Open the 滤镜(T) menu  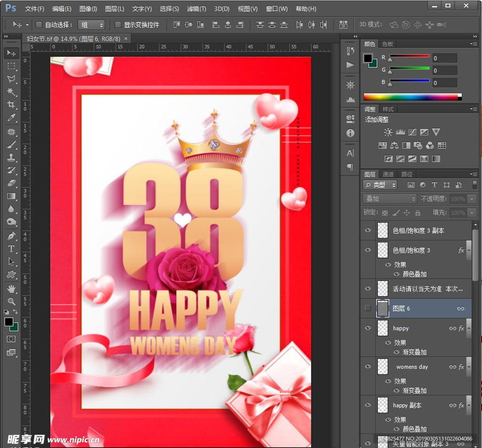coord(196,9)
